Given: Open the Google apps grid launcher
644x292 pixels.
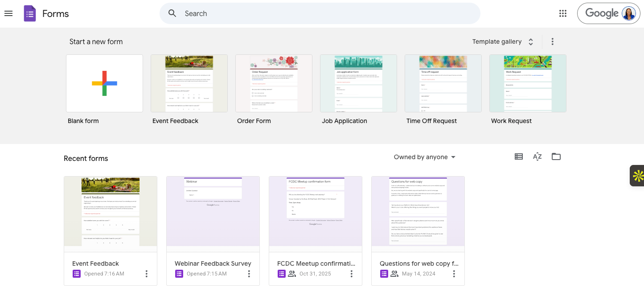Looking at the screenshot, I should pos(562,13).
